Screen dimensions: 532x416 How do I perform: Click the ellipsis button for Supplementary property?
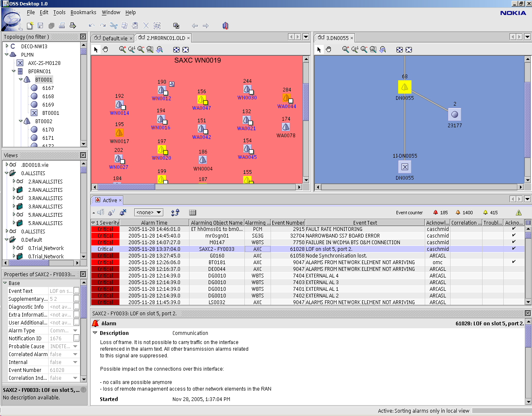76,299
